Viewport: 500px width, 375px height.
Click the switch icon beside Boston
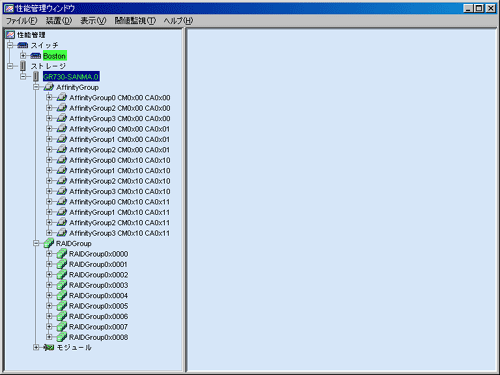pos(36,56)
